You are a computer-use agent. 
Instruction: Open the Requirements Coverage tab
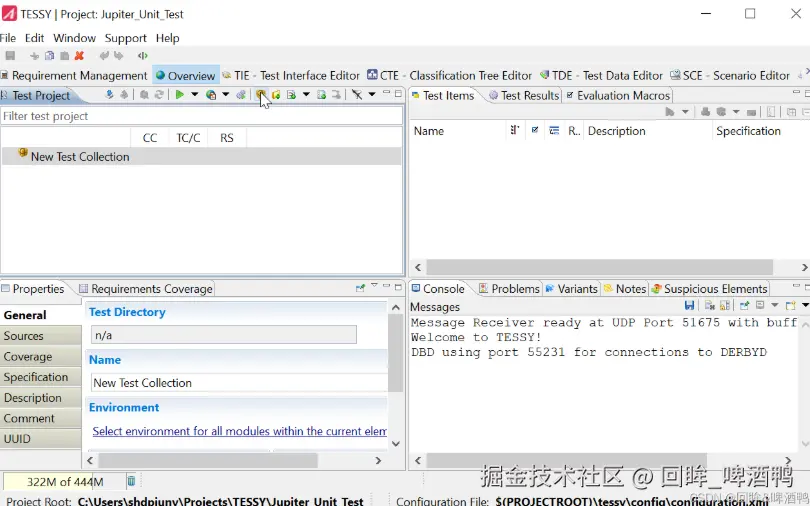point(146,289)
